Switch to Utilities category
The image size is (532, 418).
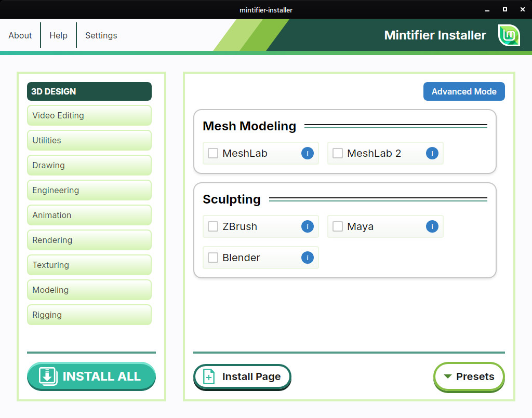coord(89,140)
